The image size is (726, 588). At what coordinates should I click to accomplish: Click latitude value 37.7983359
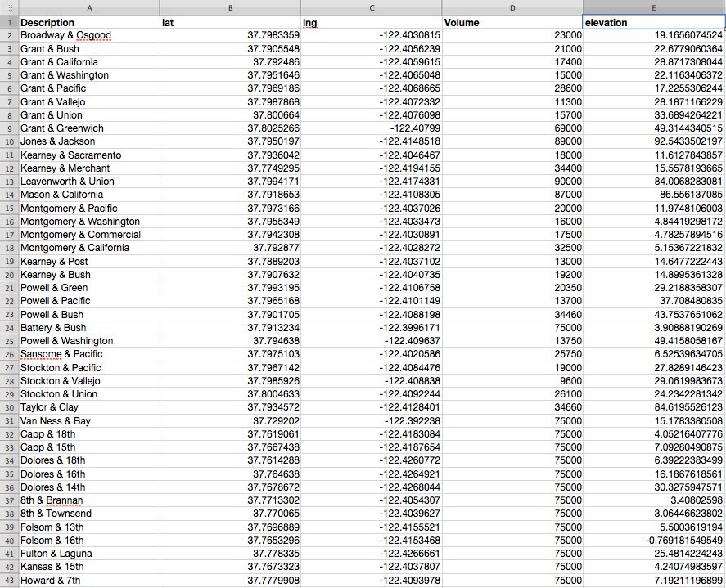click(x=230, y=35)
